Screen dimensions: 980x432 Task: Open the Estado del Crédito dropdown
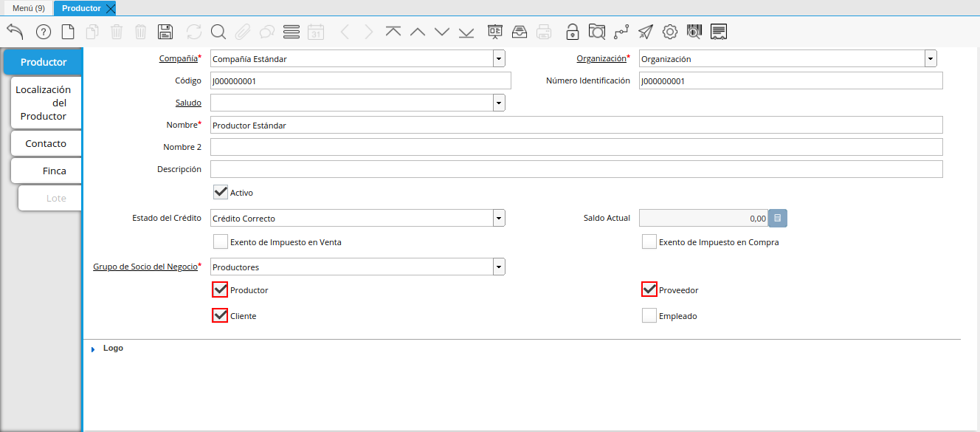pyautogui.click(x=499, y=218)
